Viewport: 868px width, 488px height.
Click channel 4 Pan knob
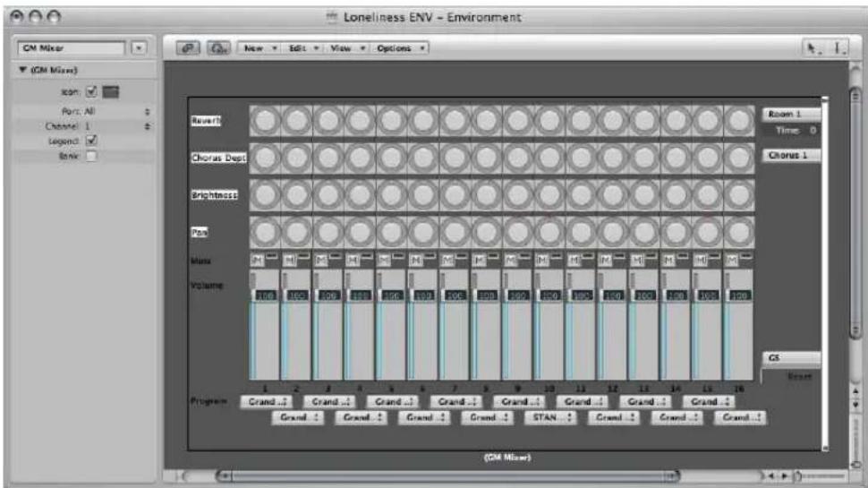coord(360,232)
